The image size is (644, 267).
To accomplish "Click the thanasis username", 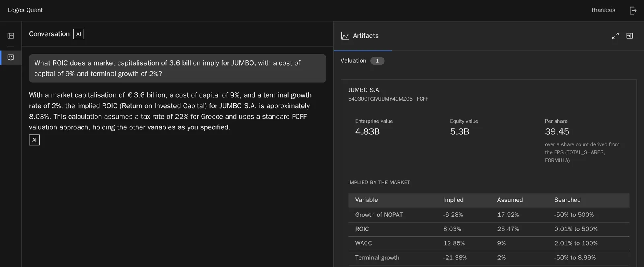I will tap(603, 10).
